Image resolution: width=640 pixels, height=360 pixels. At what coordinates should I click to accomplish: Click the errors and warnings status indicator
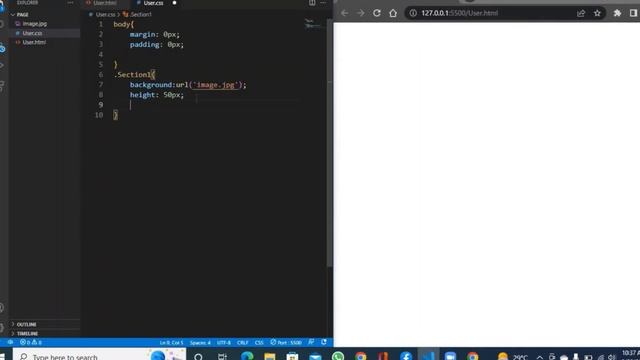click(31, 342)
